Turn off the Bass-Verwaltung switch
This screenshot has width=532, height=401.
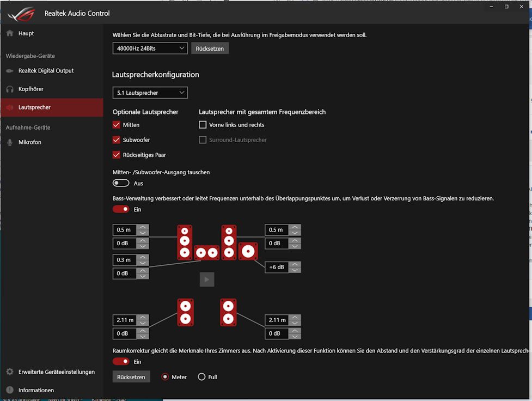[x=121, y=209]
